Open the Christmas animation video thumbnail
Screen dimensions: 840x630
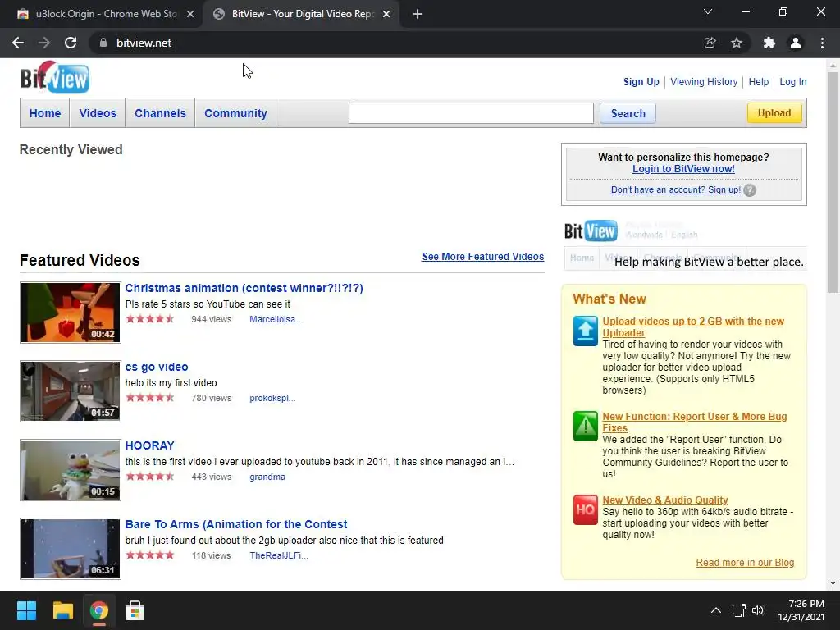71,313
